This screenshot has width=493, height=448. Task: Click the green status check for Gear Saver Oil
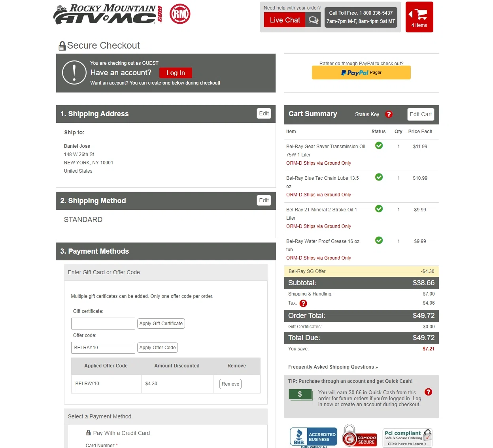point(379,145)
